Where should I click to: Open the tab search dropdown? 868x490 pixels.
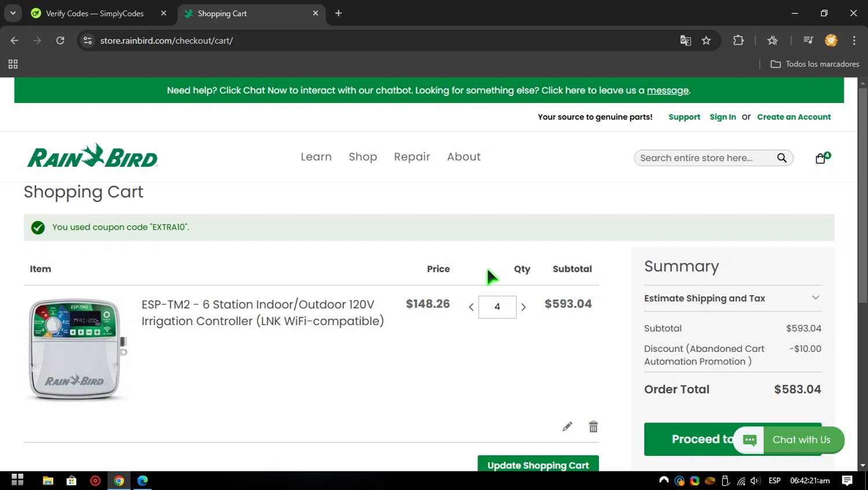[x=13, y=13]
